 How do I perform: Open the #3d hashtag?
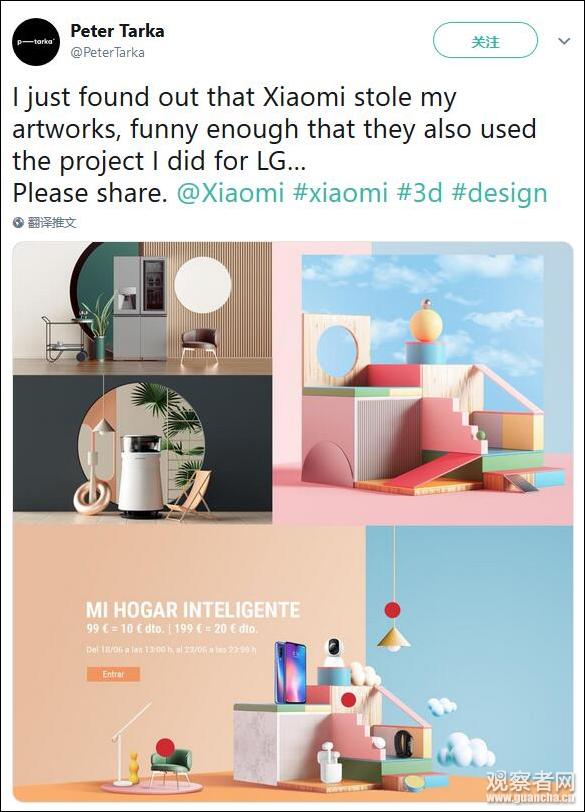point(420,193)
